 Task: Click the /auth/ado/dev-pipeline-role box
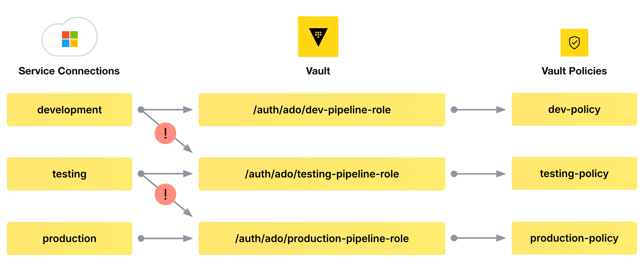pos(322,110)
